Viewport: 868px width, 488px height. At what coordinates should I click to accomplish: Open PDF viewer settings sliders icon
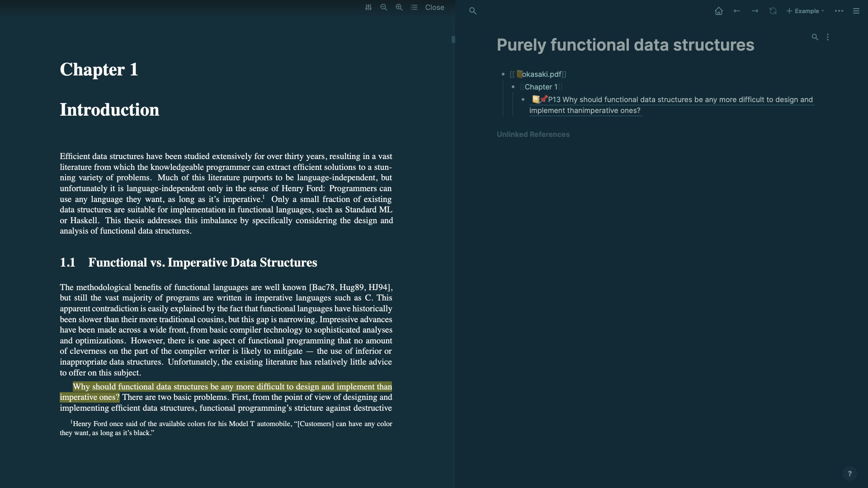click(368, 7)
